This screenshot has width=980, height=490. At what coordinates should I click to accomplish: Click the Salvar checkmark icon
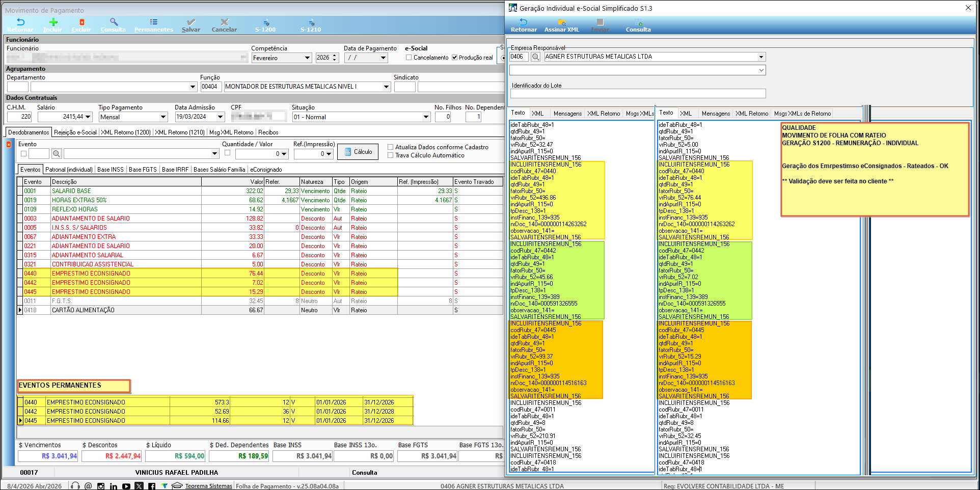(x=191, y=22)
